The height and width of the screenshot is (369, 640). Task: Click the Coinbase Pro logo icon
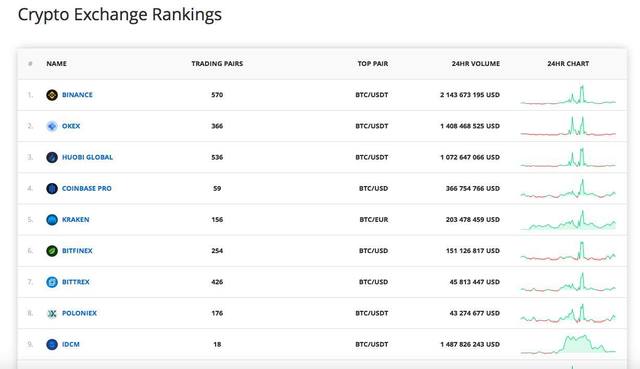click(x=52, y=189)
